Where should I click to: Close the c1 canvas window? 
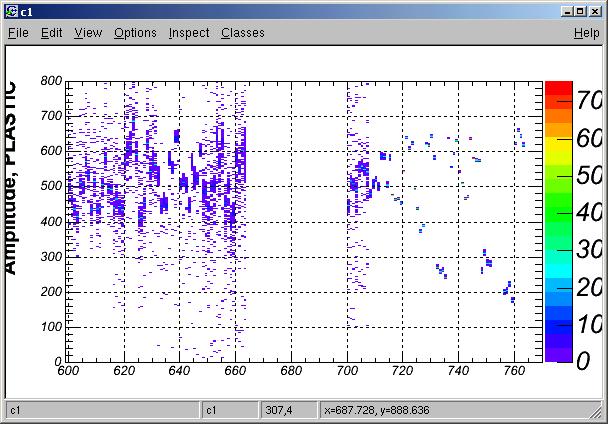coord(594,12)
